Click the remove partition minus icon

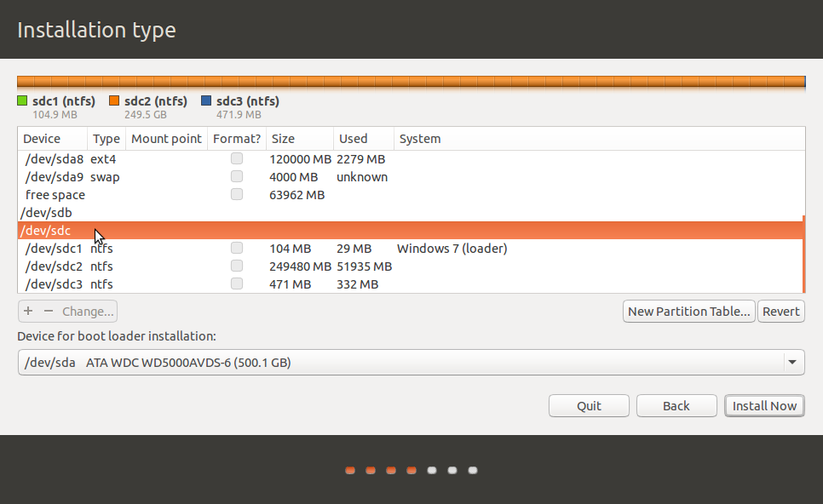point(48,311)
